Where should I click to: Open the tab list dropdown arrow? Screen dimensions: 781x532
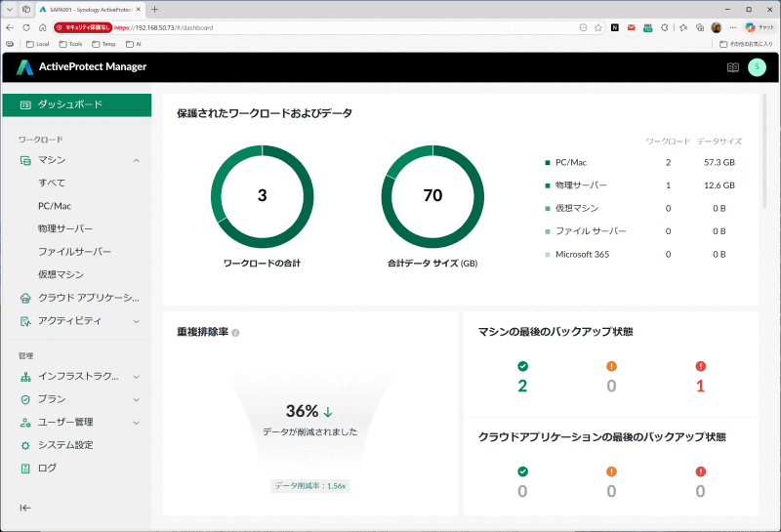10,10
